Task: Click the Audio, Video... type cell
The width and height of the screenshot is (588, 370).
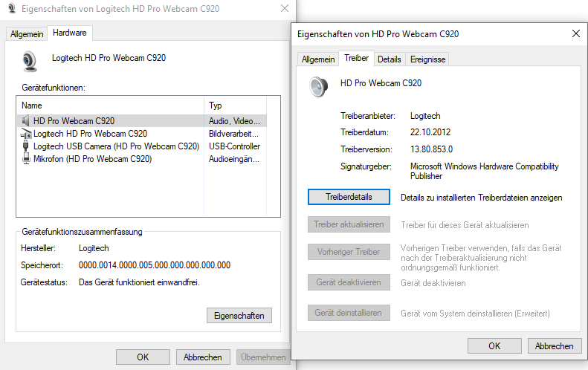Action: pyautogui.click(x=234, y=120)
